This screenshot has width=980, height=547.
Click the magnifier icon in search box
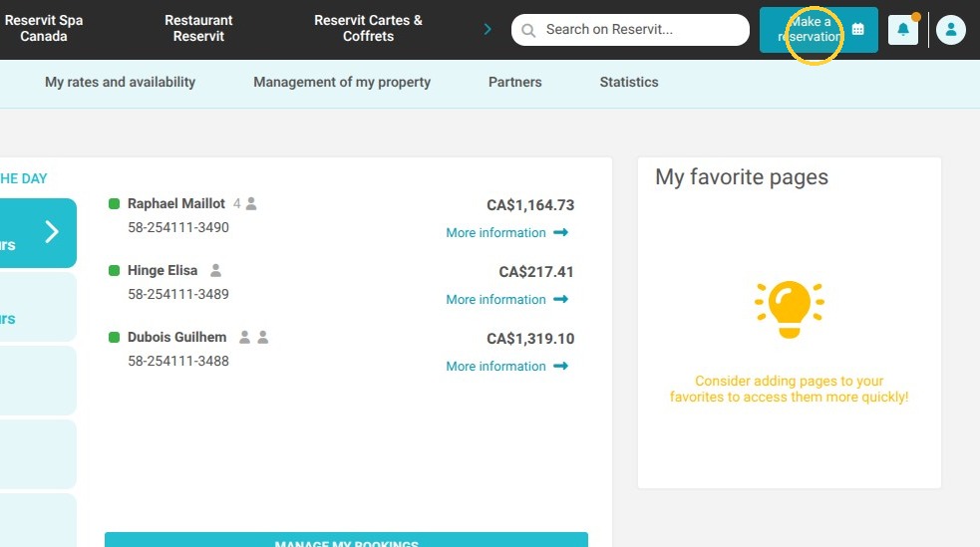(x=528, y=30)
